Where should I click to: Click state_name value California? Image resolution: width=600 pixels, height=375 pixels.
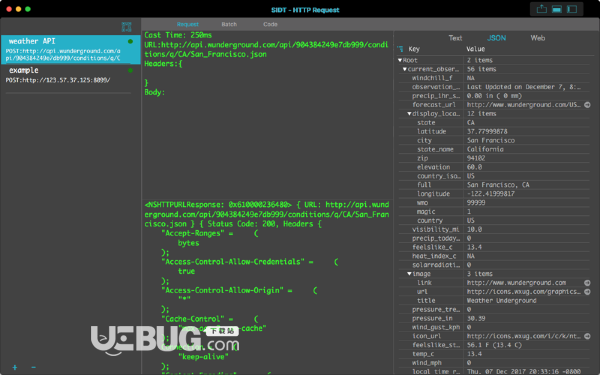pos(485,149)
